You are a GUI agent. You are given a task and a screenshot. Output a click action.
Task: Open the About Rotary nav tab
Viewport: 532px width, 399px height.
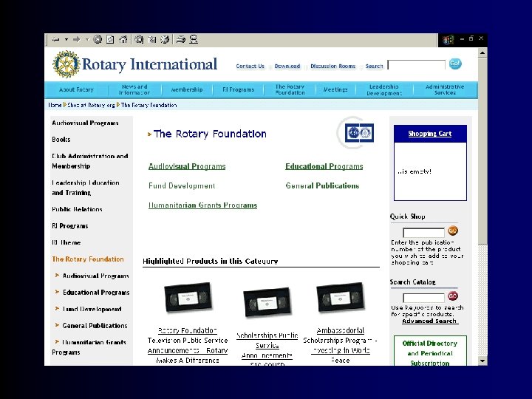[76, 89]
